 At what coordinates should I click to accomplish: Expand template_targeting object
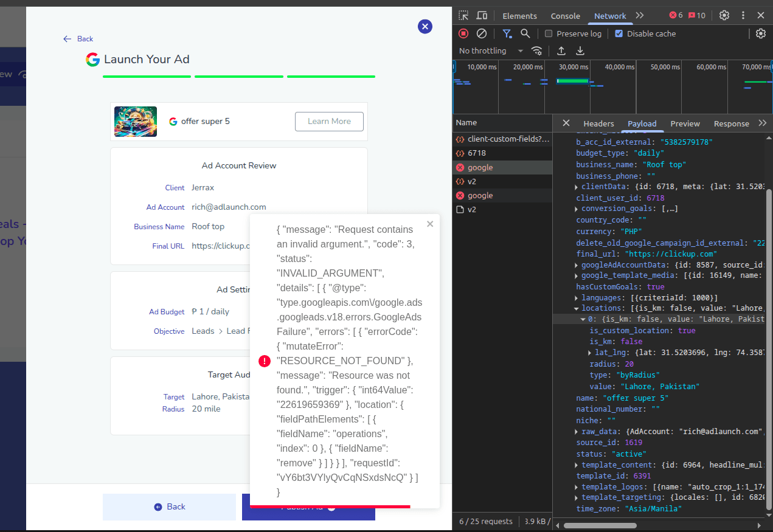coord(577,498)
